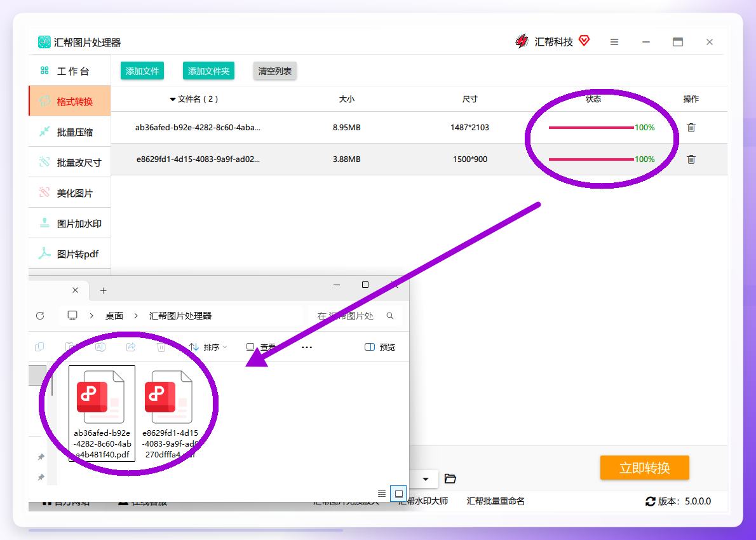
Task: Click the 添加文件夹 button
Action: tap(208, 71)
